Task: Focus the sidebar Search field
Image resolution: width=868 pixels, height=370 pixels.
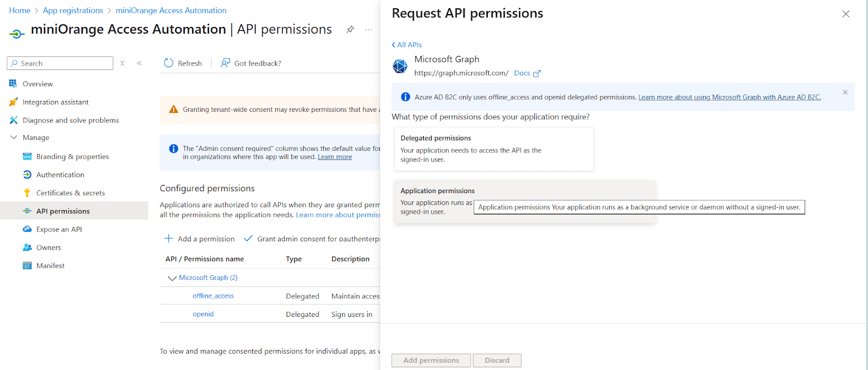Action: pos(60,63)
